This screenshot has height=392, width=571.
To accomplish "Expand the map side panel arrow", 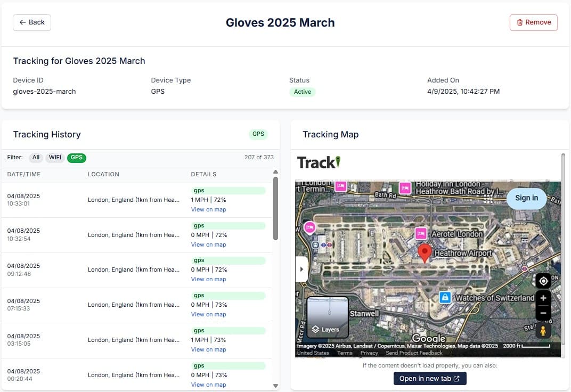I will point(301,269).
